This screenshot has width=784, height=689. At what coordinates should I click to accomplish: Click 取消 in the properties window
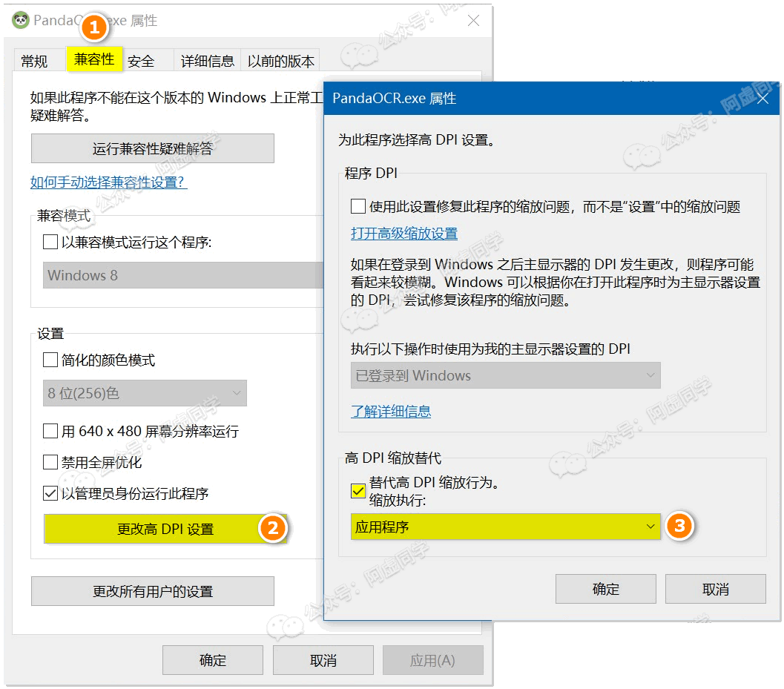(x=323, y=661)
